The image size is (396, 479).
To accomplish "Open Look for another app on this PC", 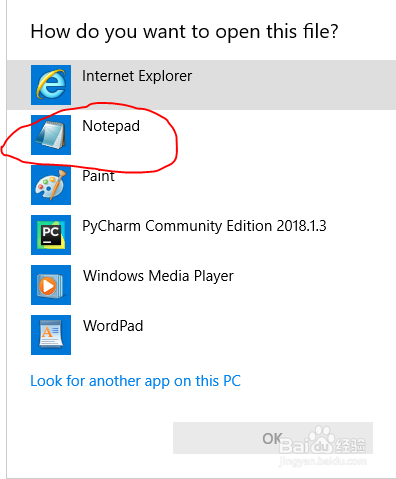I will [x=135, y=381].
